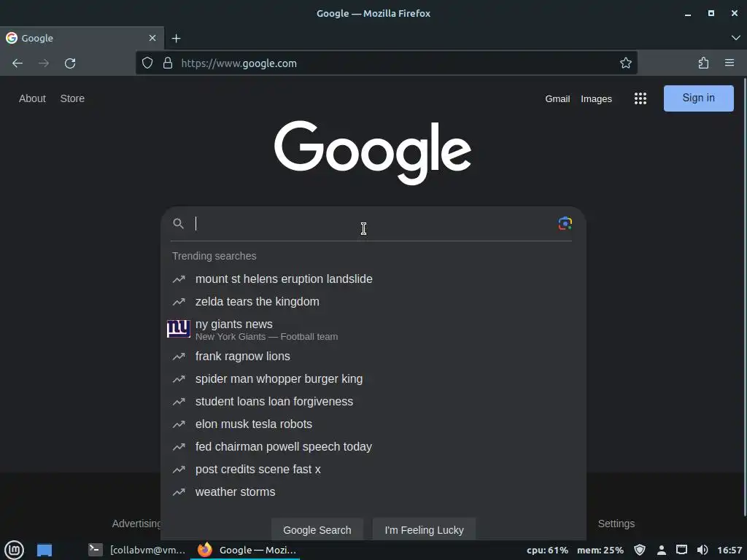This screenshot has height=560, width=747.
Task: Select suggestion frank ragnow lions
Action: [373, 356]
